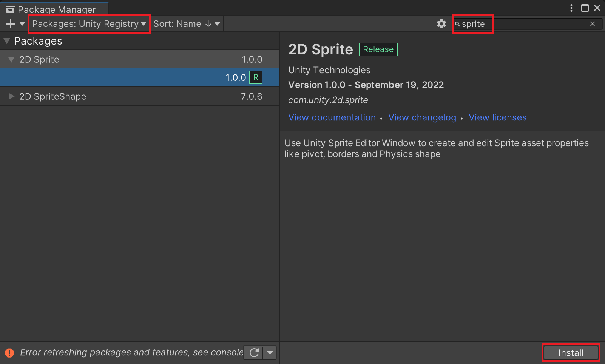The image size is (605, 364).
Task: Click the red error warning icon
Action: [9, 353]
